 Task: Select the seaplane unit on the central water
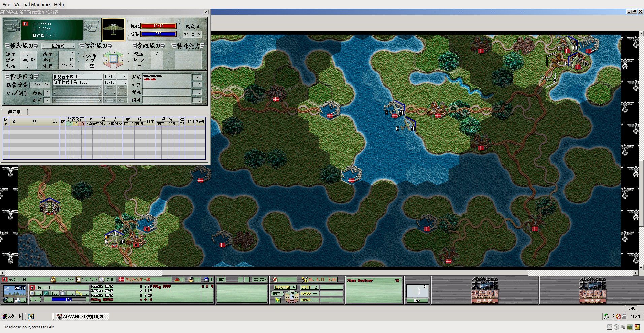407,125
